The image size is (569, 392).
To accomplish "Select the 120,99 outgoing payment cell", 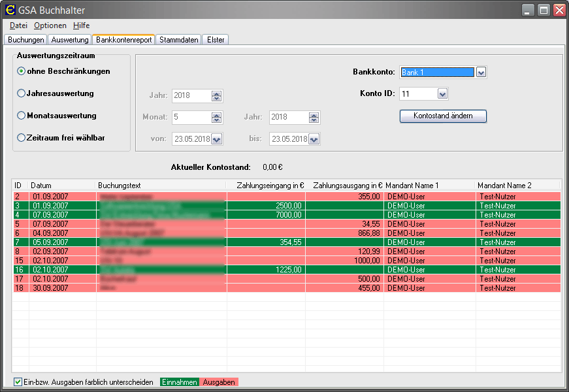I will [344, 251].
